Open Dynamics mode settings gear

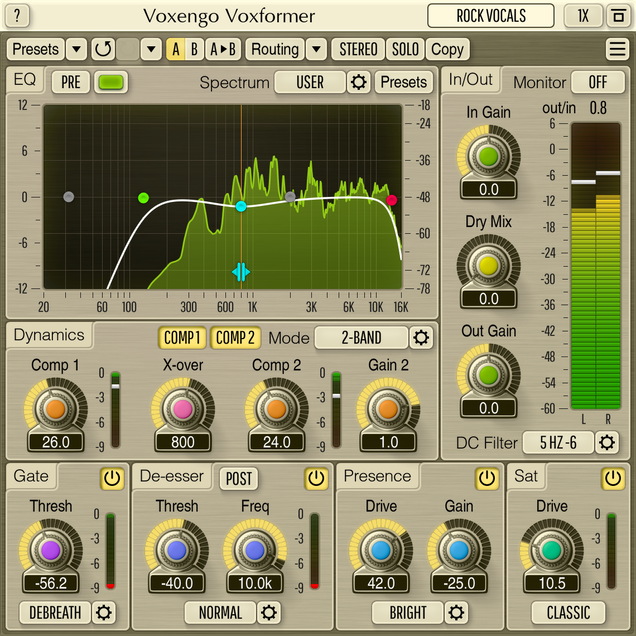pyautogui.click(x=421, y=337)
